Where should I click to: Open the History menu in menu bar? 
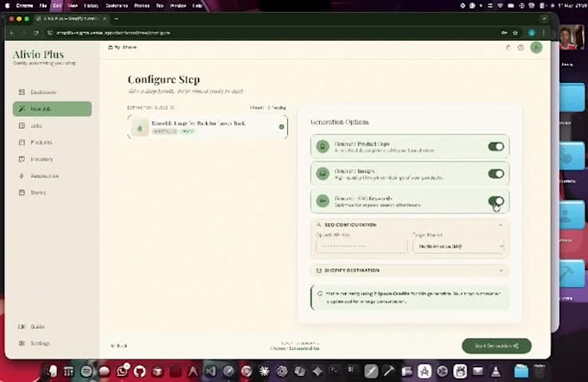point(91,6)
